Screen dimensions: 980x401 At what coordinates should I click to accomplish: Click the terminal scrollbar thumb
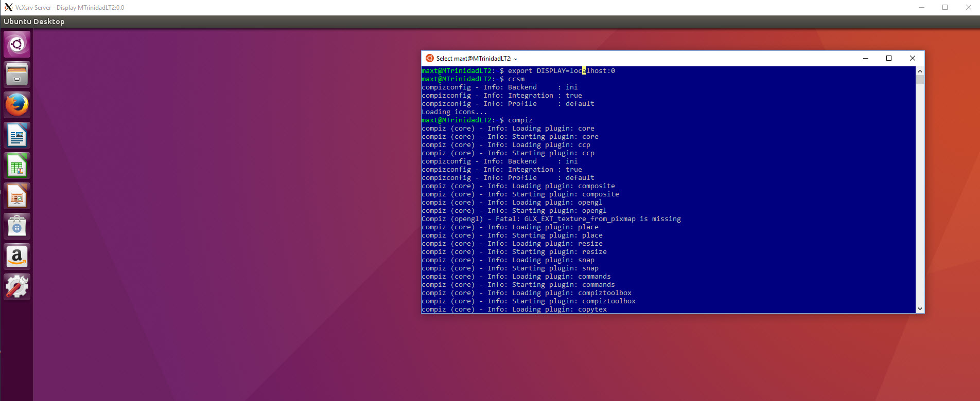point(920,79)
